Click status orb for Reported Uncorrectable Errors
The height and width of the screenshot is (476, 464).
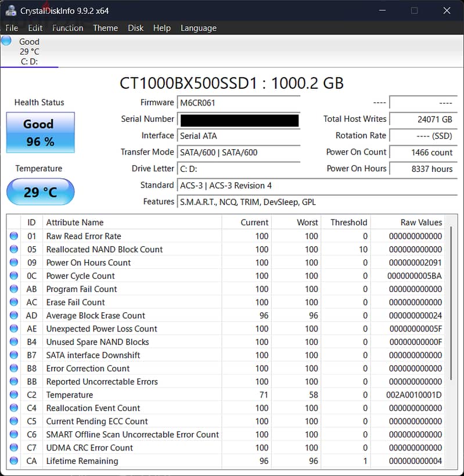pos(14,381)
